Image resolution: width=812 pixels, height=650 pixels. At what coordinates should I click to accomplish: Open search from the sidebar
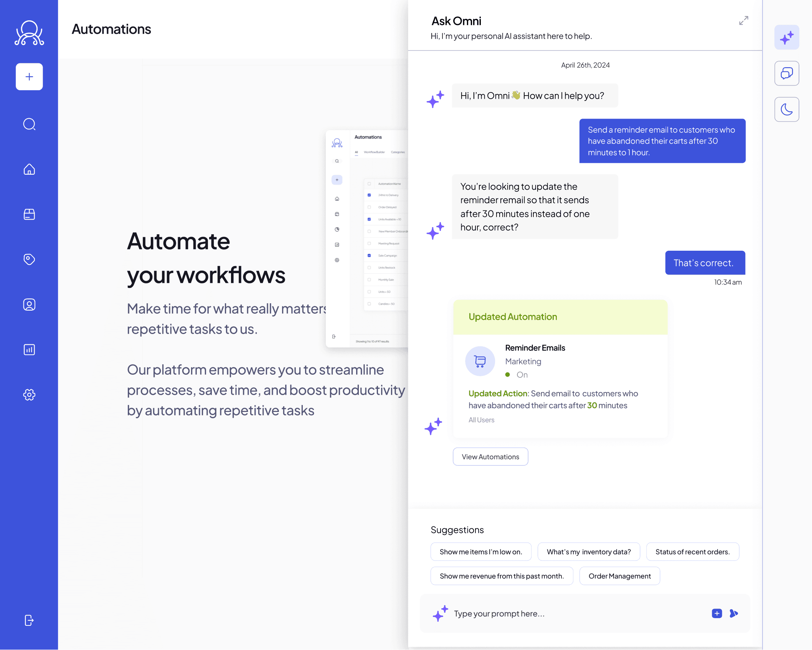pos(29,124)
